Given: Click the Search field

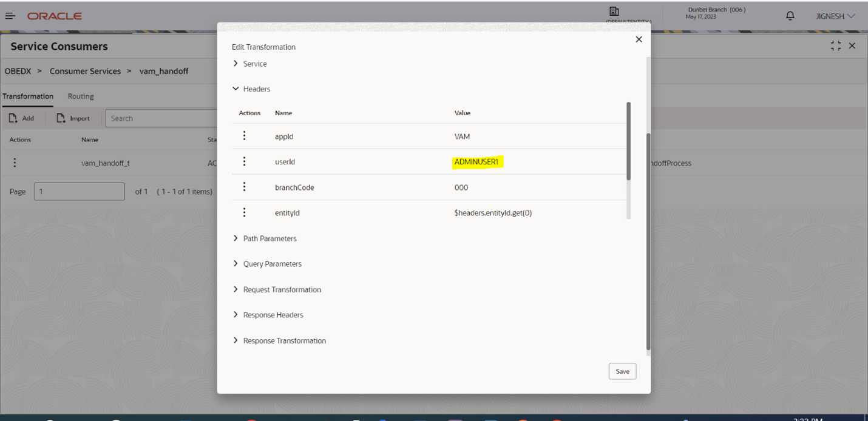Looking at the screenshot, I should (161, 118).
